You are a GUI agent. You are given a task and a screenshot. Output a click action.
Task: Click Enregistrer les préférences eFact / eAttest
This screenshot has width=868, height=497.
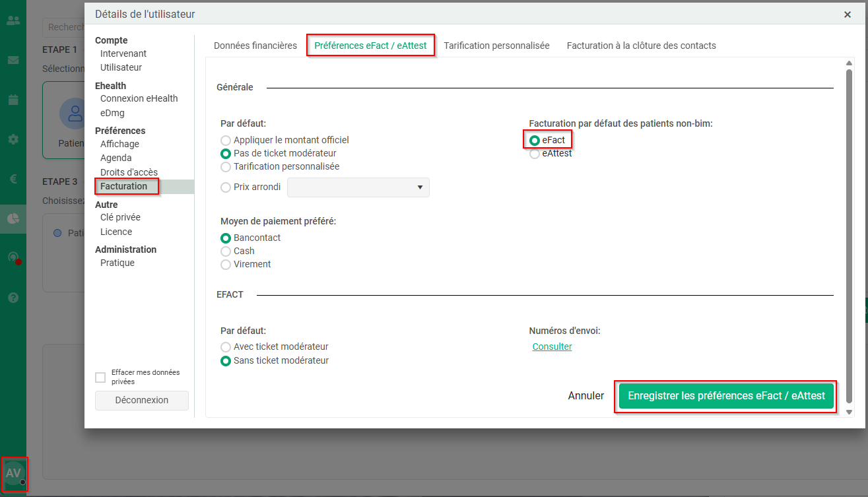[726, 396]
